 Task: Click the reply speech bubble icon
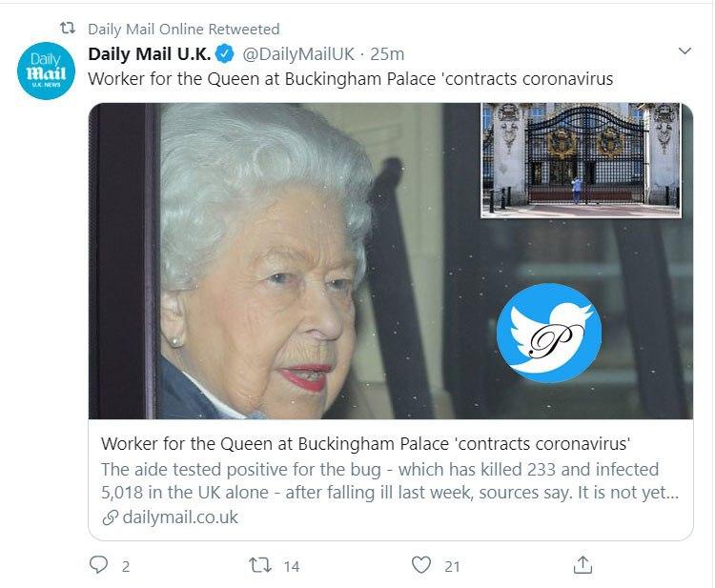tap(99, 565)
